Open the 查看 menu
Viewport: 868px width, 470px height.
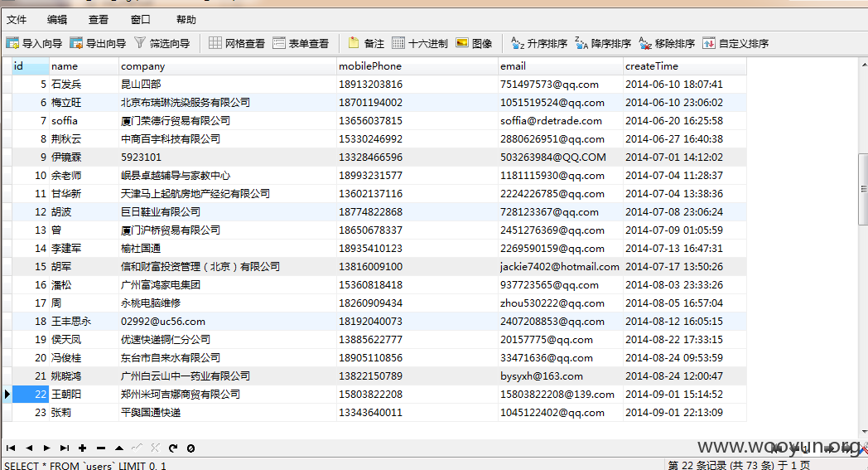click(x=99, y=20)
